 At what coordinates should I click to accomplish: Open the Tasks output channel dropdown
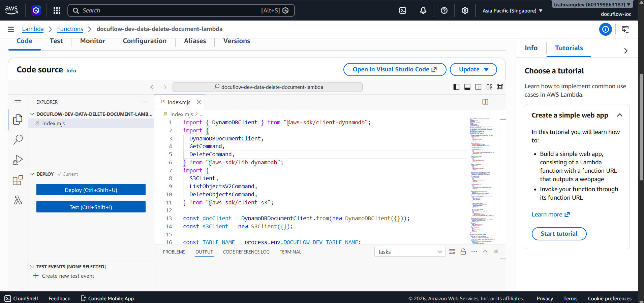tap(410, 252)
